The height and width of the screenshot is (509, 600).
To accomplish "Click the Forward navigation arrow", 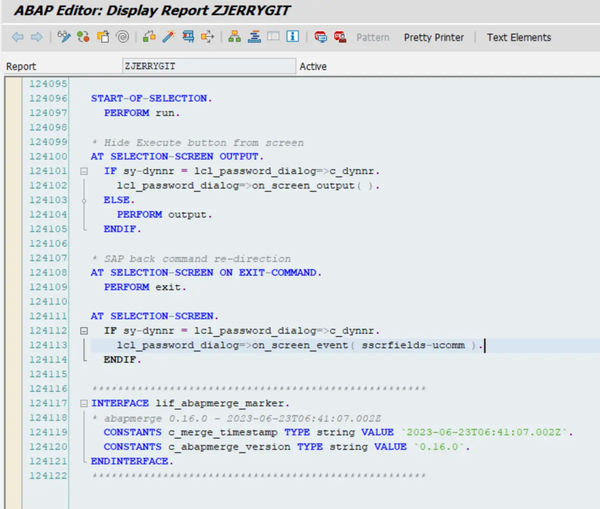I will point(37,37).
